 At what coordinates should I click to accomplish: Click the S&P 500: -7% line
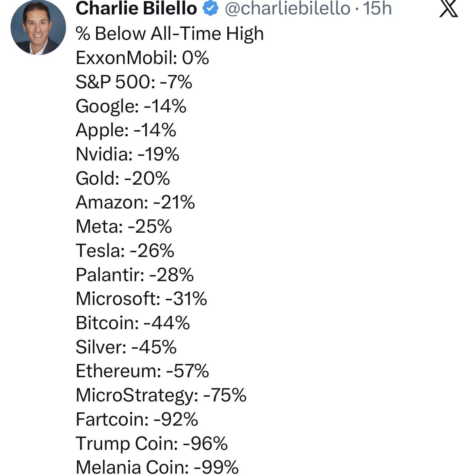pyautogui.click(x=134, y=82)
